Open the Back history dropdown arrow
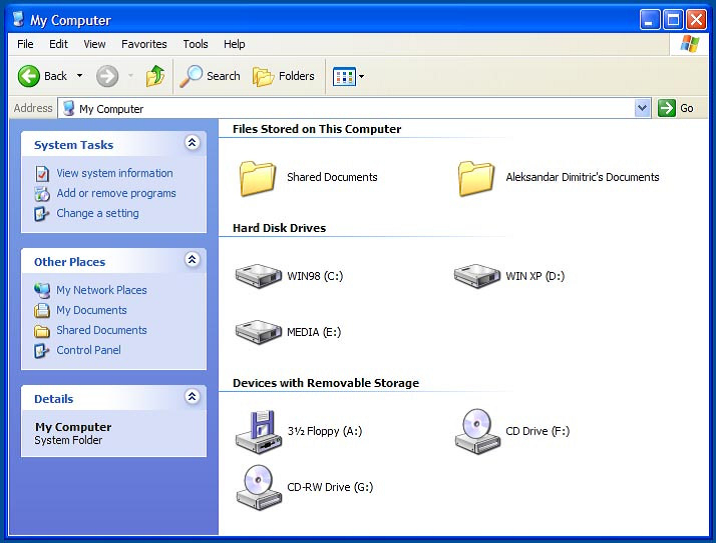Screen dimensions: 716x543 pos(79,75)
